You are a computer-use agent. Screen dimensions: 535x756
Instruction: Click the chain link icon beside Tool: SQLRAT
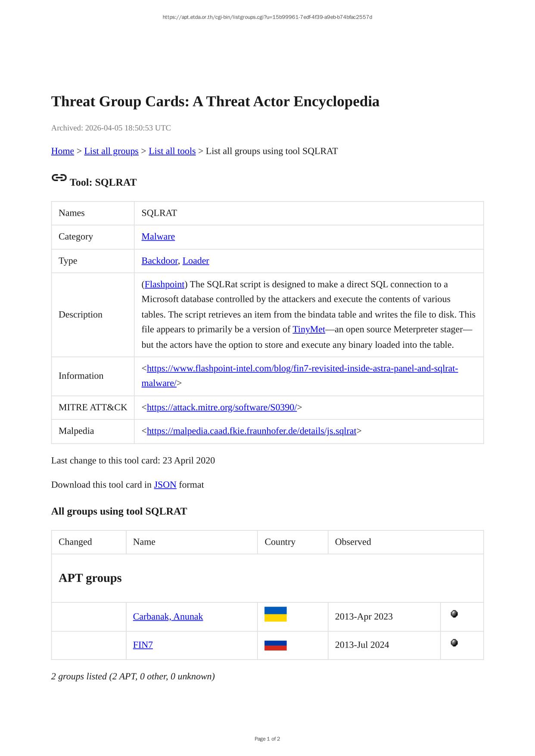[x=59, y=178]
